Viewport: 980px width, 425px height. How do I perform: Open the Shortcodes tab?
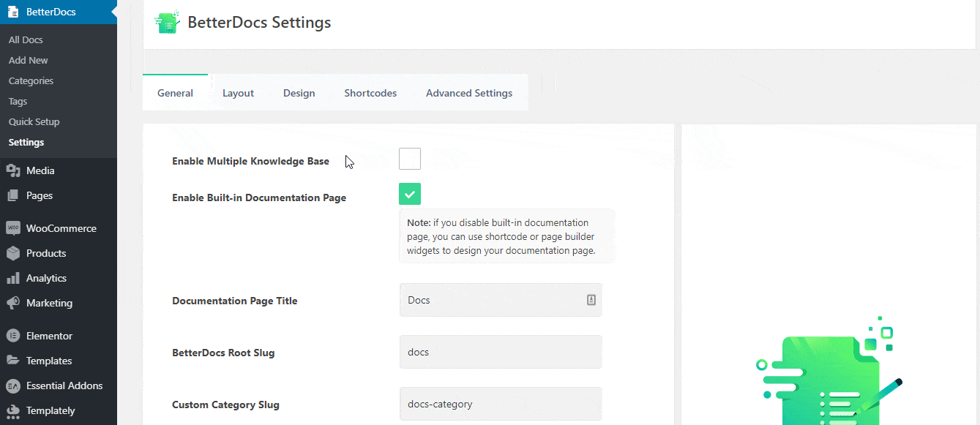[370, 93]
